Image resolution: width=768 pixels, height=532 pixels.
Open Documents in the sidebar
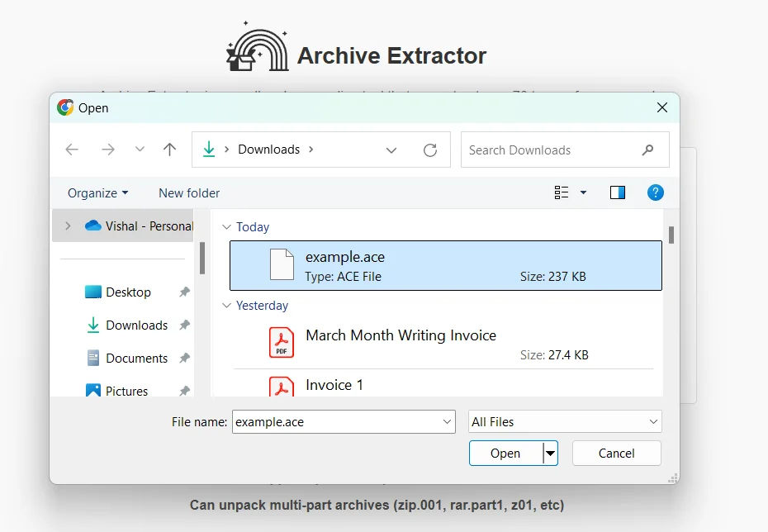127,358
